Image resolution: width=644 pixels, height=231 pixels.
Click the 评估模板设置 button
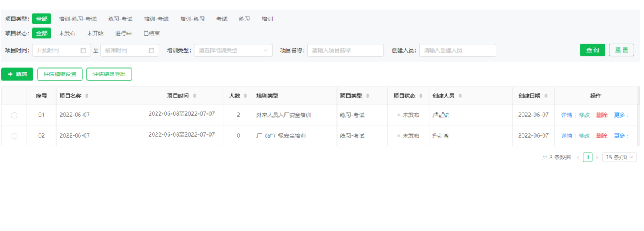click(x=60, y=74)
